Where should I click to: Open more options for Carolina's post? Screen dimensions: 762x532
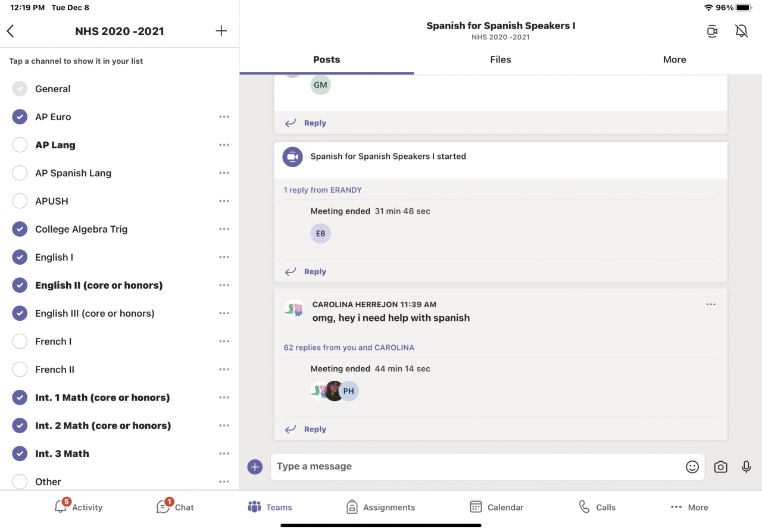coord(711,304)
